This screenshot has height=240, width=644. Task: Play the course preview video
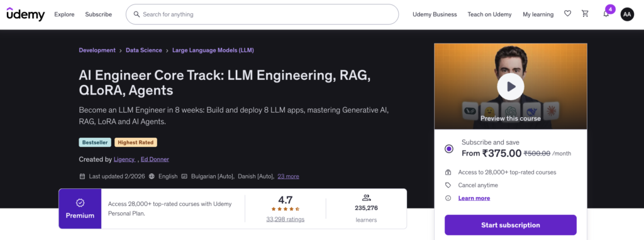[511, 86]
